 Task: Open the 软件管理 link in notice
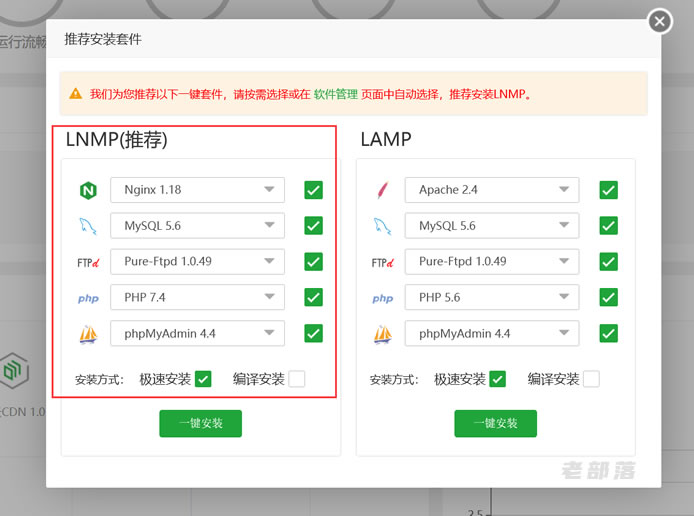[x=335, y=94]
